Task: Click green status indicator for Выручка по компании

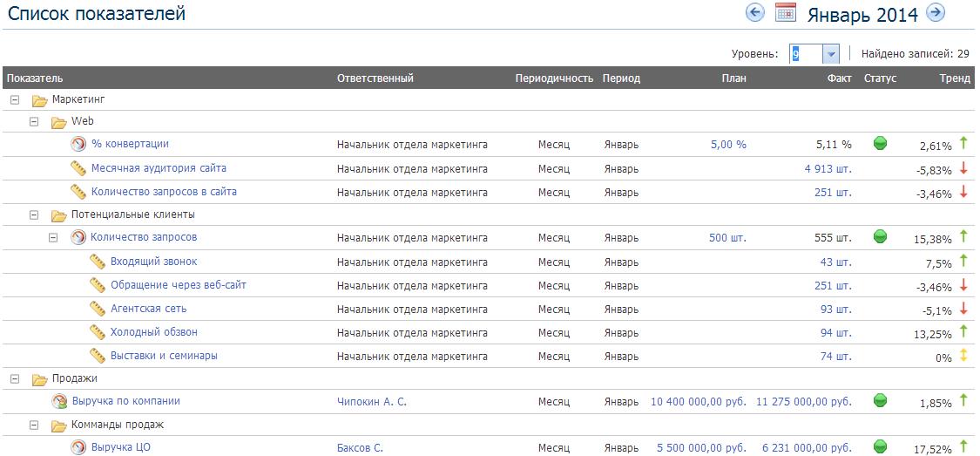Action: [880, 400]
